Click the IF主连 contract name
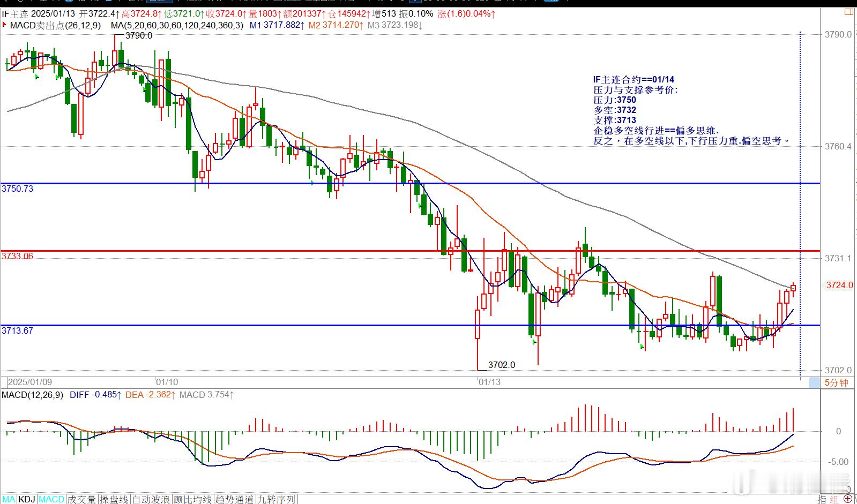Screen dimensions: 857x504 pos(14,13)
